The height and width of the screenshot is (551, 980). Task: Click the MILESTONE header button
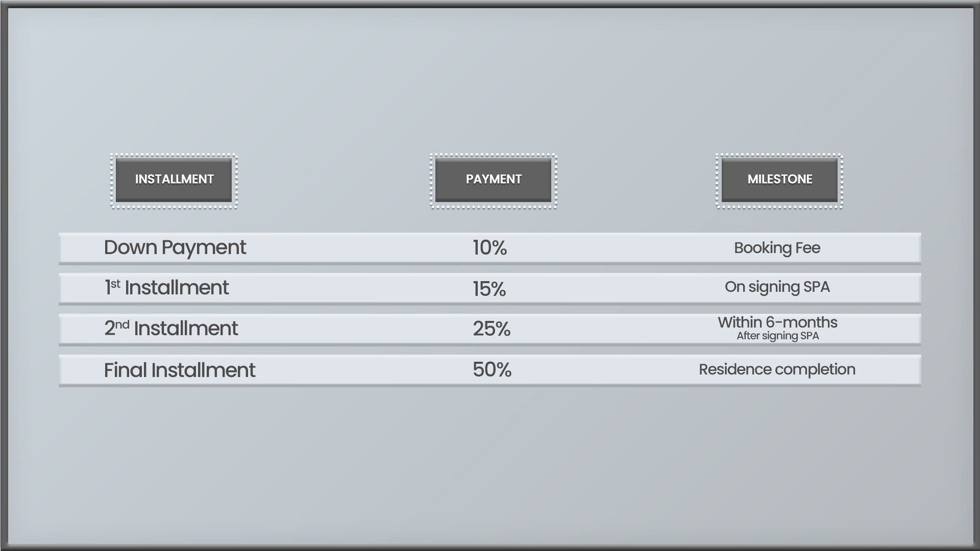coord(779,180)
